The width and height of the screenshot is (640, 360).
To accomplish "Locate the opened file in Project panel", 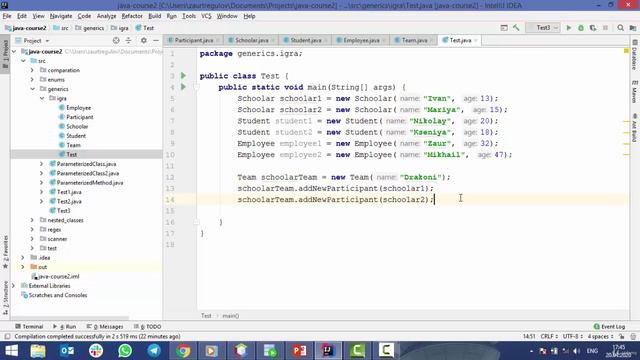I will point(116,40).
